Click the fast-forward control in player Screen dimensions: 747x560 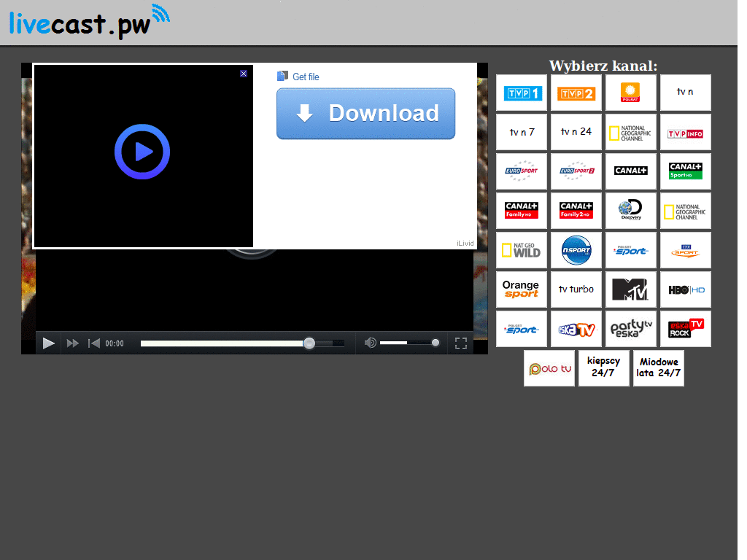(x=73, y=343)
